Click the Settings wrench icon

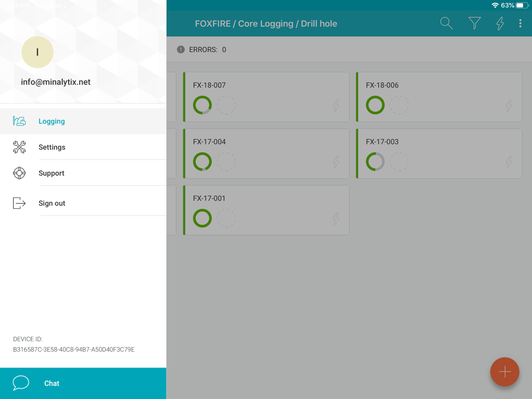click(x=19, y=147)
